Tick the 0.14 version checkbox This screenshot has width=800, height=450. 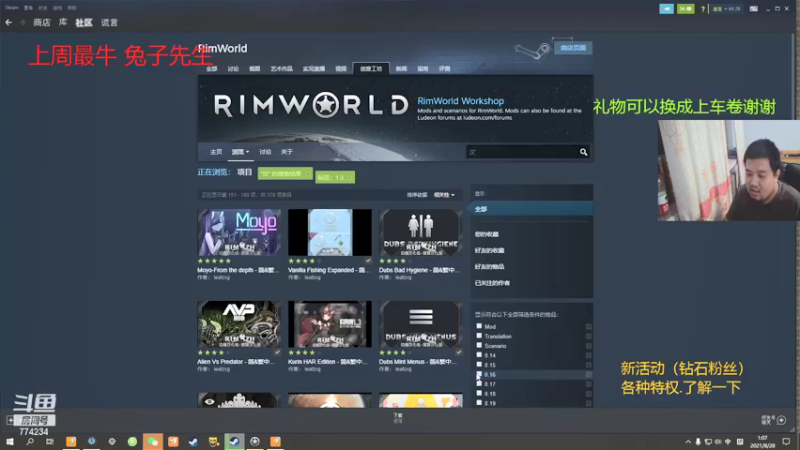[479, 355]
